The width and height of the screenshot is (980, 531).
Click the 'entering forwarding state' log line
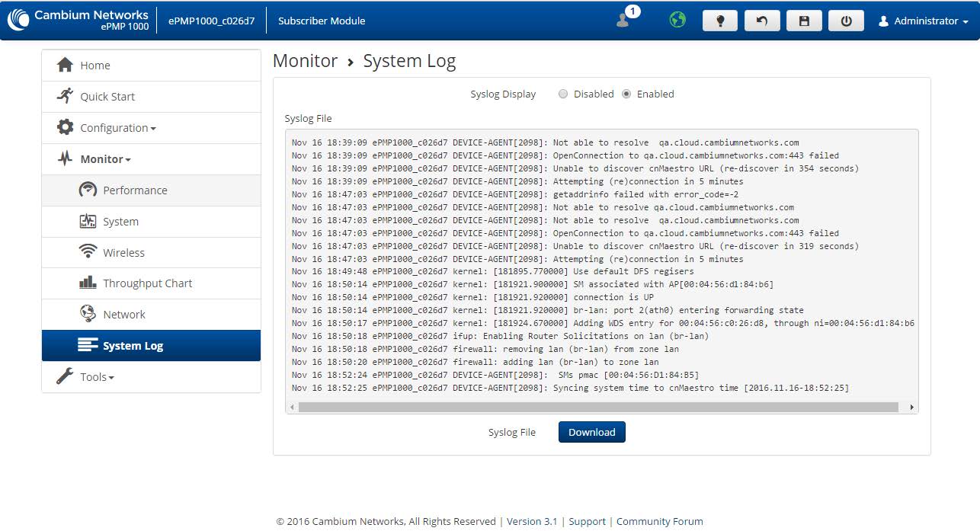[548, 310]
